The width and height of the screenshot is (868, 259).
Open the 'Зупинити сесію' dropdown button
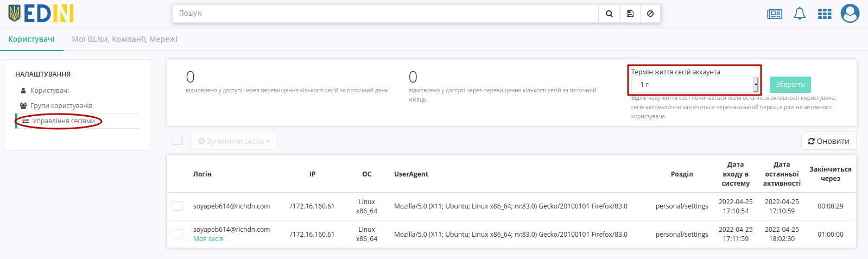[234, 141]
